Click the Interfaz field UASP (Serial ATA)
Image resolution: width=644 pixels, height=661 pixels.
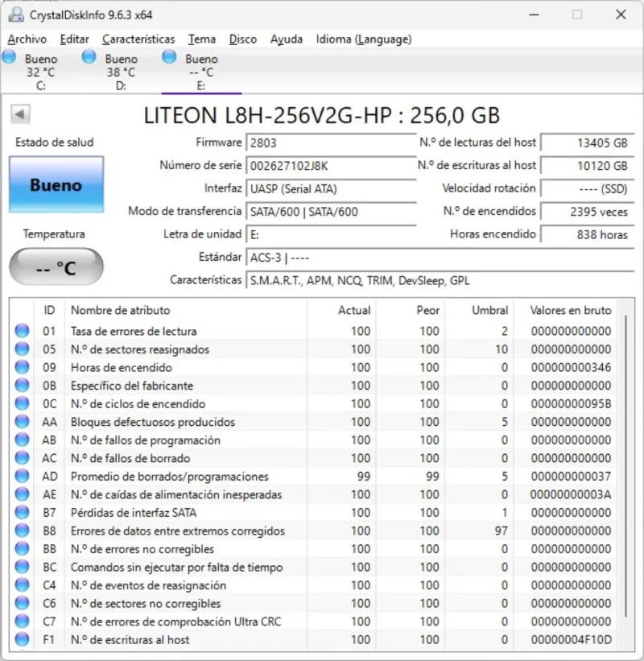[x=331, y=188]
